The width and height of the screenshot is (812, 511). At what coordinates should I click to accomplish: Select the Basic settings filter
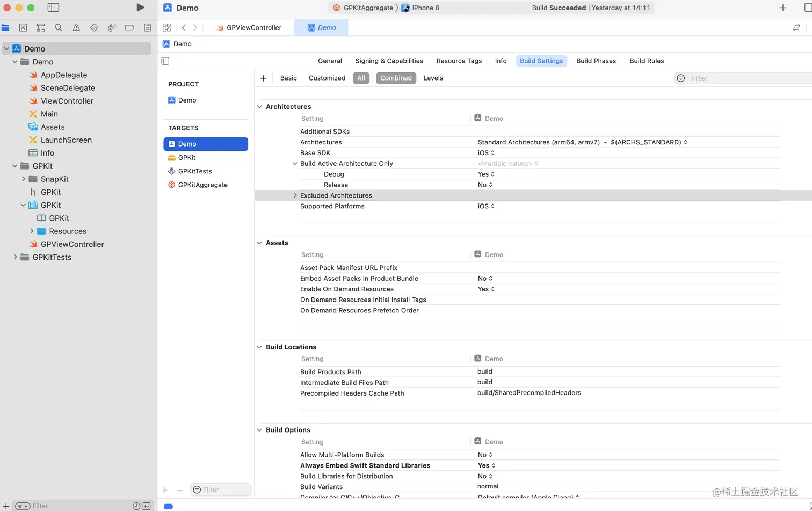point(288,78)
